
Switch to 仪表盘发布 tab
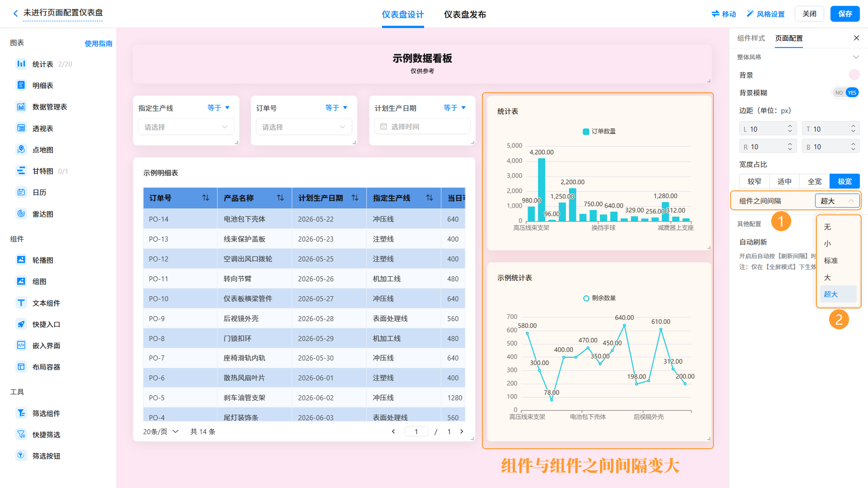click(x=465, y=14)
